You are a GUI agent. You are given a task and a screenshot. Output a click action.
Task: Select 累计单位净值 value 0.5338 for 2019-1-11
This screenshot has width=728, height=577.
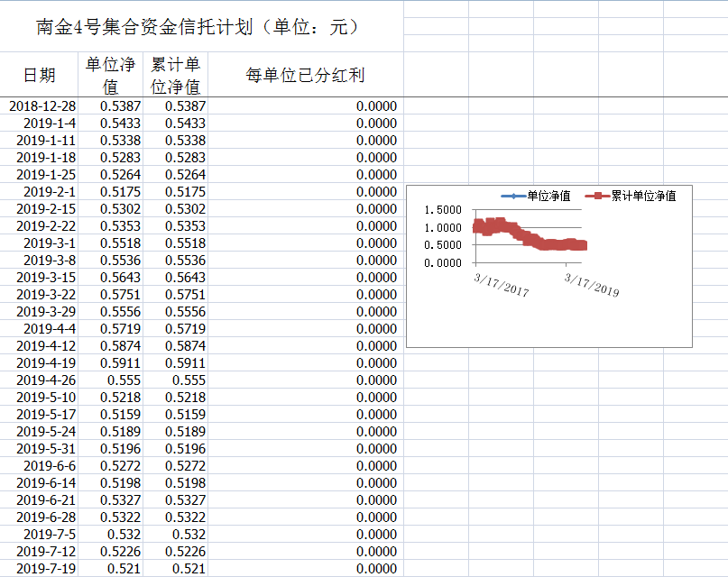coord(176,140)
